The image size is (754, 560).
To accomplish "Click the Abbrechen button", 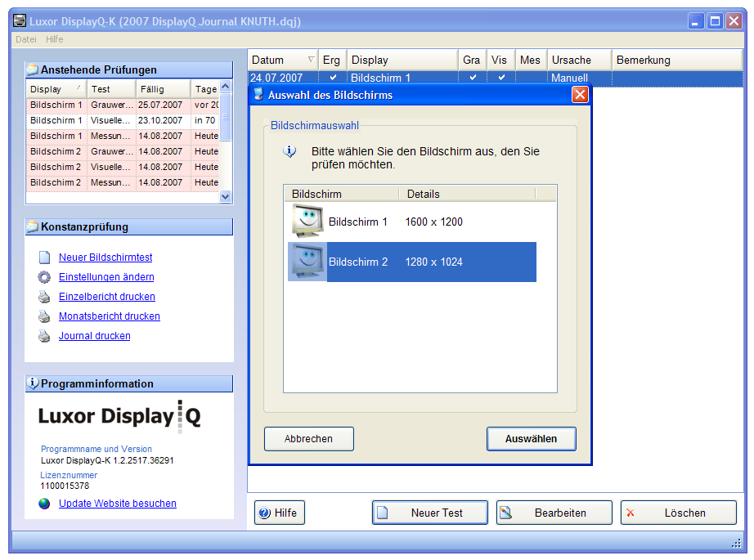I will pyautogui.click(x=309, y=439).
